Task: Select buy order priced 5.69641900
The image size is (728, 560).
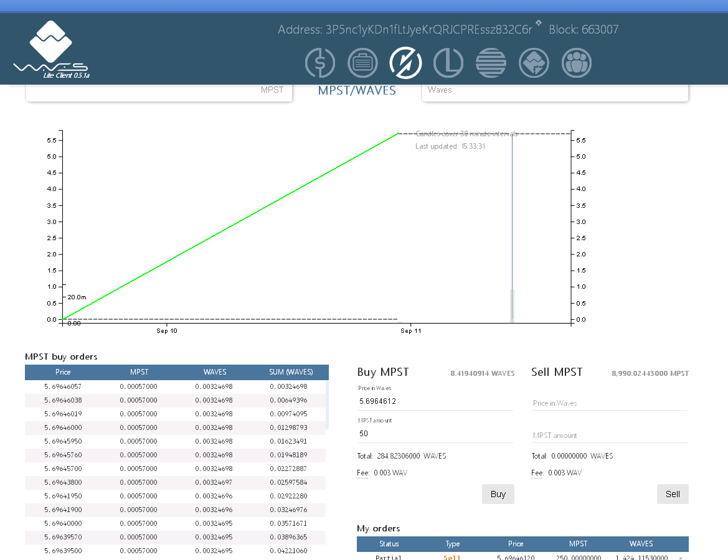Action: [176, 510]
